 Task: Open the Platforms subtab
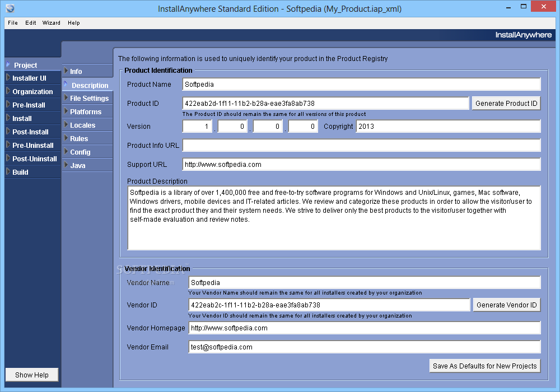(87, 112)
